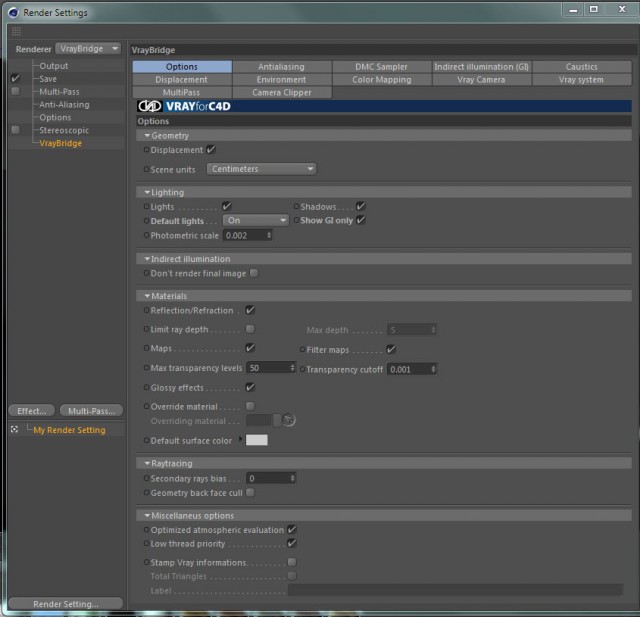Image resolution: width=640 pixels, height=617 pixels.
Task: Select Output in the settings tree
Action: click(53, 66)
